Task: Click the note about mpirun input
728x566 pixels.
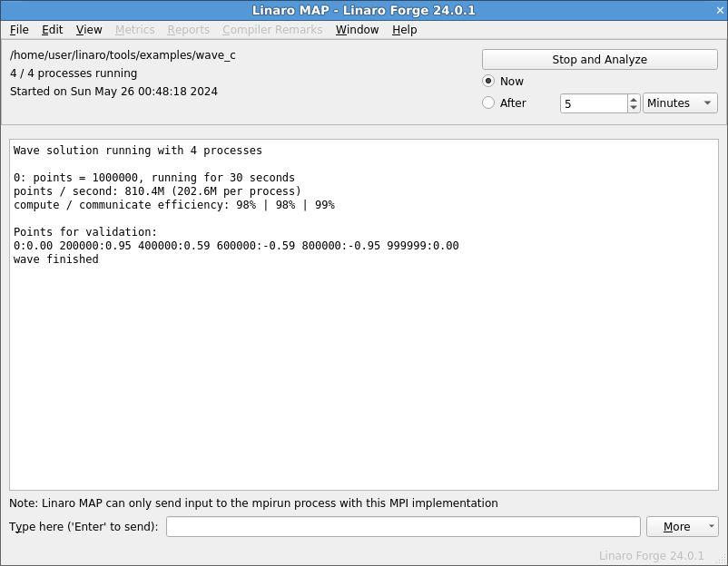Action: [x=253, y=503]
